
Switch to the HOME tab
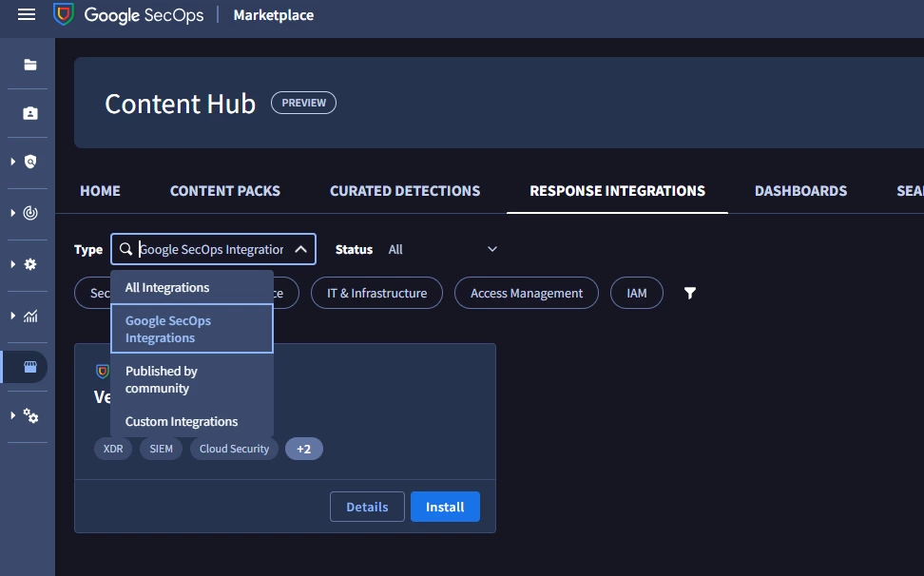coord(100,191)
